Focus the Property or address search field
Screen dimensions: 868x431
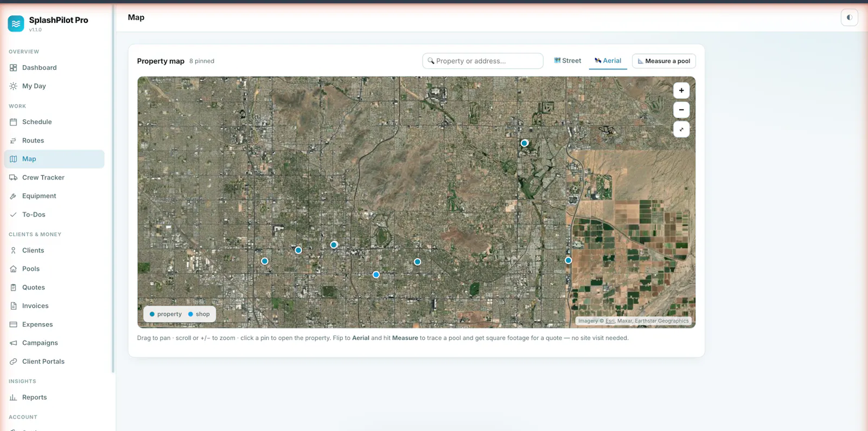click(483, 61)
